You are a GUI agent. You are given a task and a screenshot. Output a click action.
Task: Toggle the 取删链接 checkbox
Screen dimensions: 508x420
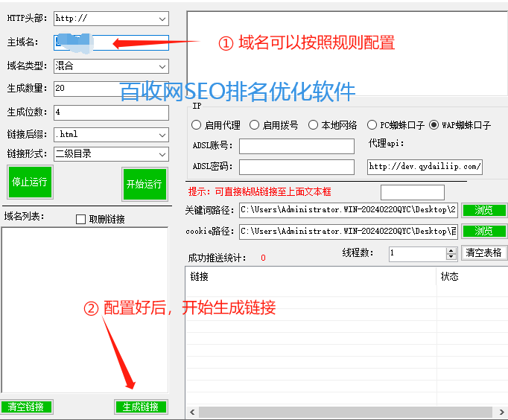click(80, 219)
